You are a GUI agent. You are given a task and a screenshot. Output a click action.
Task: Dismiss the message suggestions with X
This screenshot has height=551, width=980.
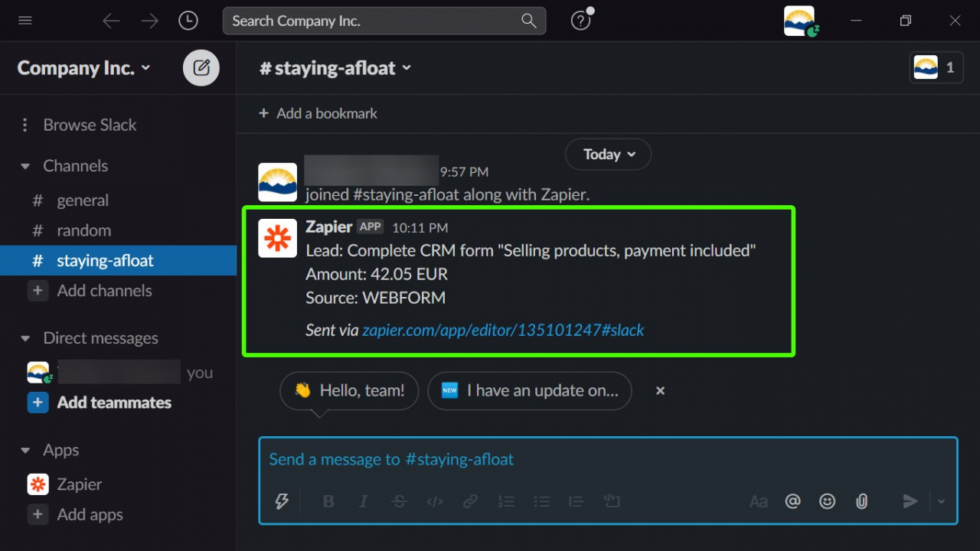coord(660,391)
